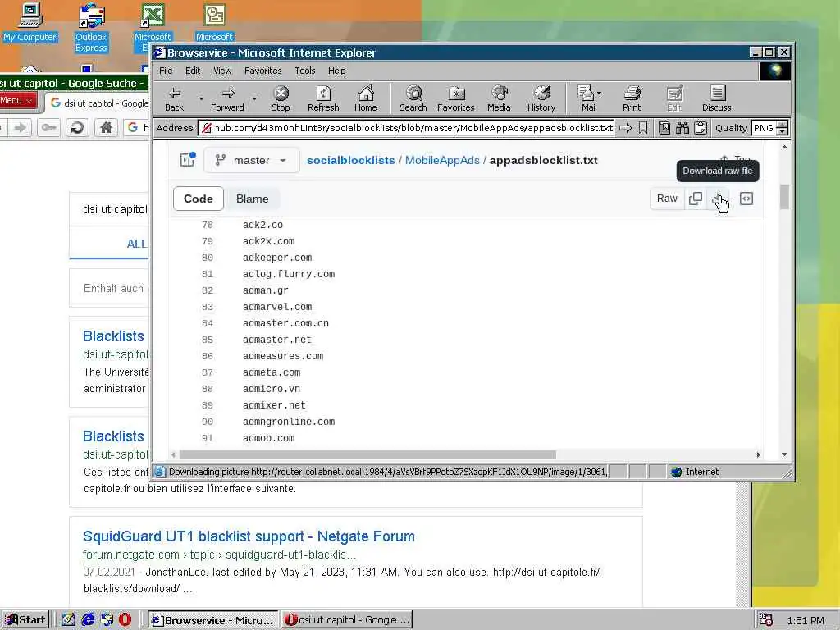The height and width of the screenshot is (630, 840).
Task: Click the bookmark ribbon icon near address bar
Action: point(643,128)
